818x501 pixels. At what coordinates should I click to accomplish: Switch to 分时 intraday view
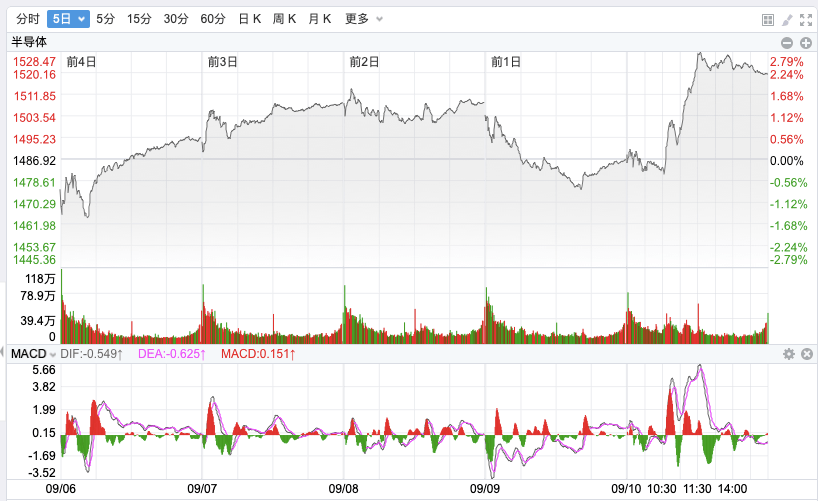click(x=28, y=19)
